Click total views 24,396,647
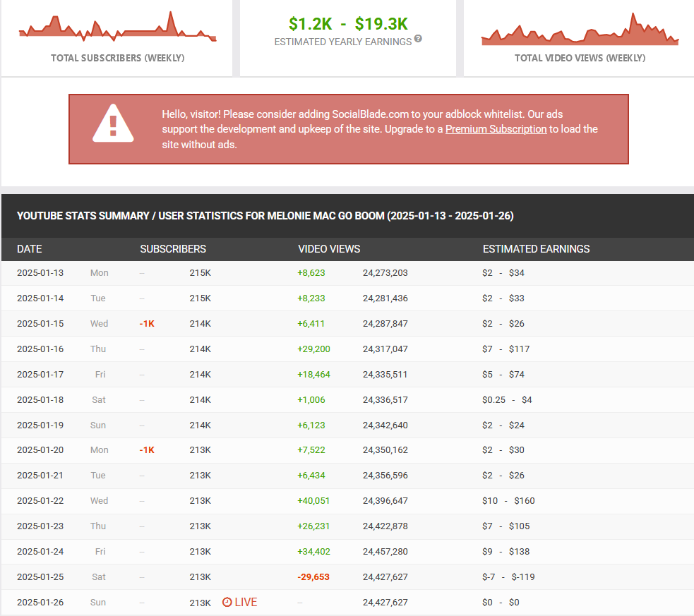This screenshot has height=616, width=694. click(385, 500)
